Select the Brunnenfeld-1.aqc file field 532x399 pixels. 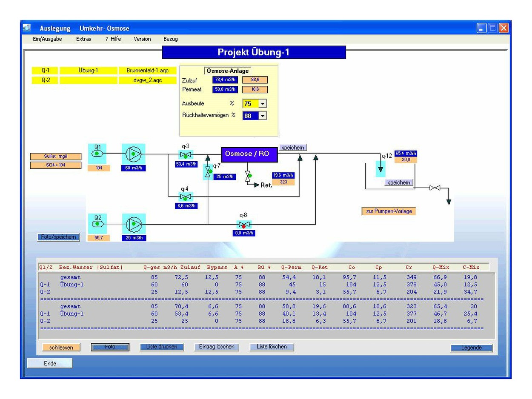tap(147, 71)
